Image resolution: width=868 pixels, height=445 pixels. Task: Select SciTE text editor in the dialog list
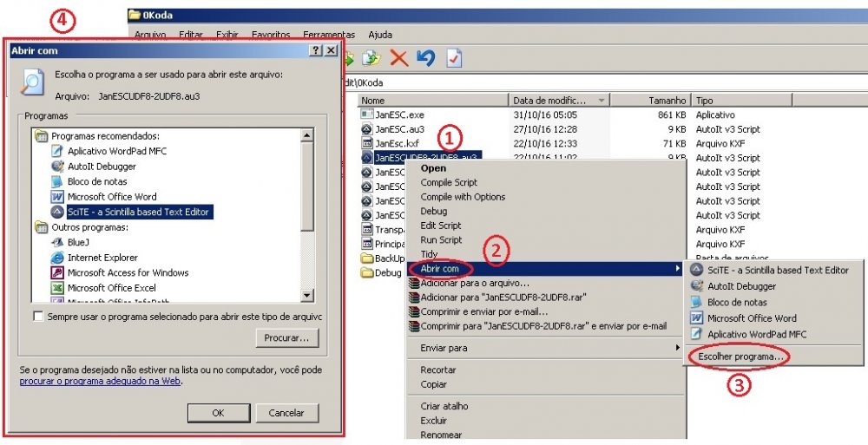click(x=138, y=212)
